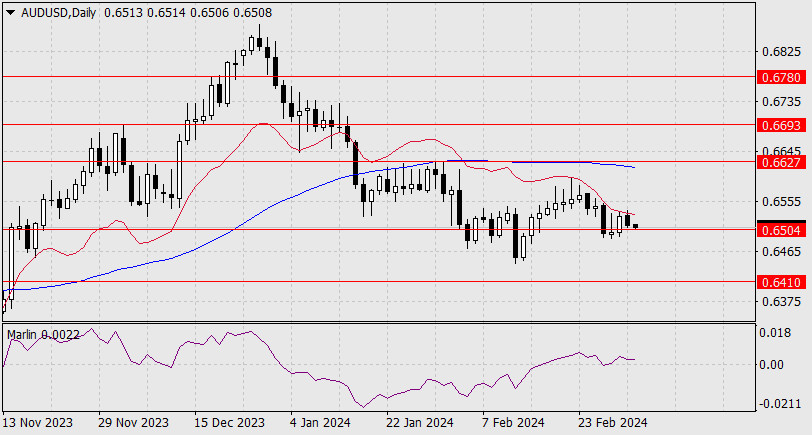Click the last candlestick near 0.6504 level
Viewport: 812px width, 435px height.
635,226
